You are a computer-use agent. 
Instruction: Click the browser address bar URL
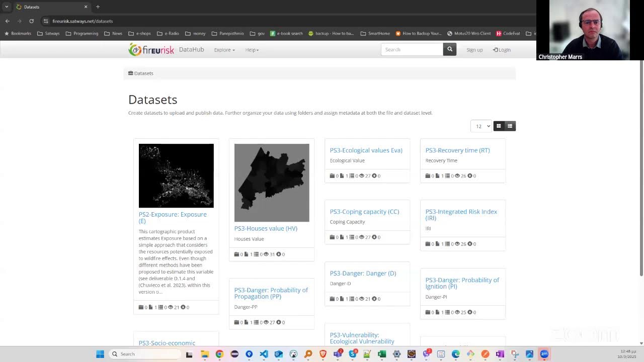click(83, 21)
